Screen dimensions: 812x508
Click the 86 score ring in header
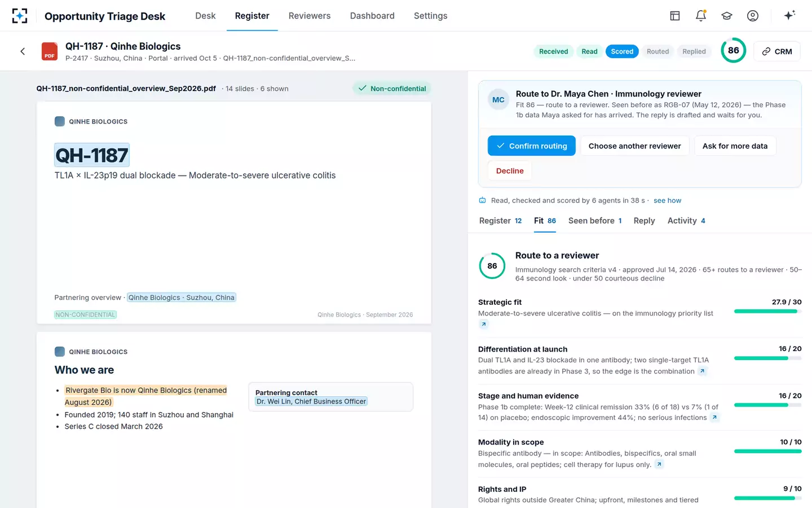pos(733,50)
